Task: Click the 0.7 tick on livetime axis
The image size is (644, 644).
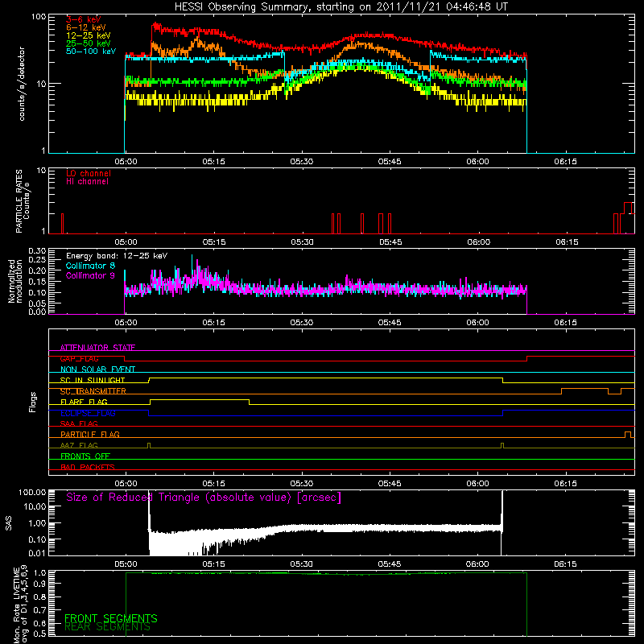Action: [39, 610]
